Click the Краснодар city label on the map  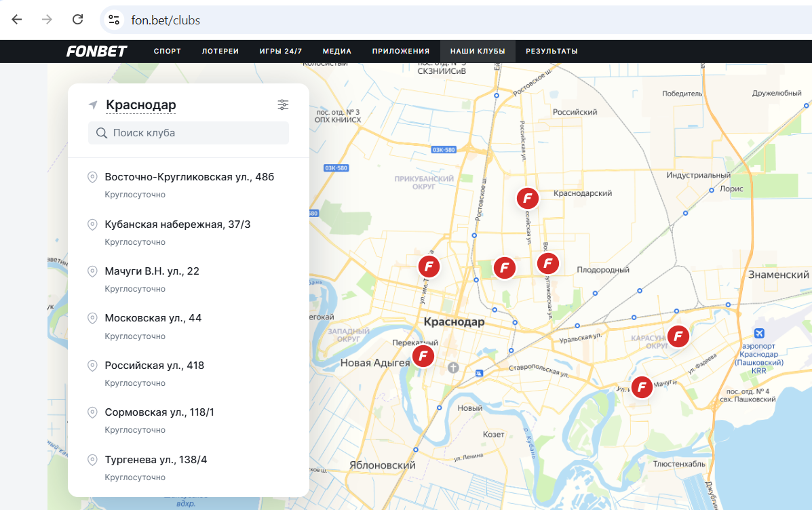coord(454,322)
